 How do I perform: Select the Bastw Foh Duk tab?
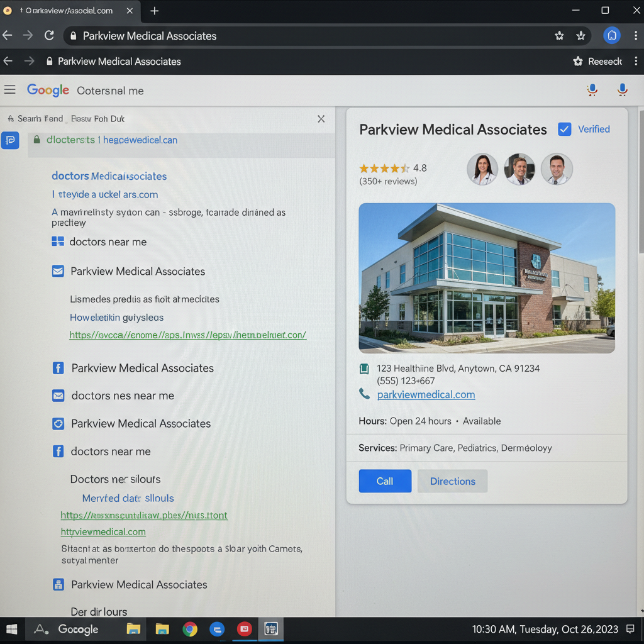click(97, 119)
